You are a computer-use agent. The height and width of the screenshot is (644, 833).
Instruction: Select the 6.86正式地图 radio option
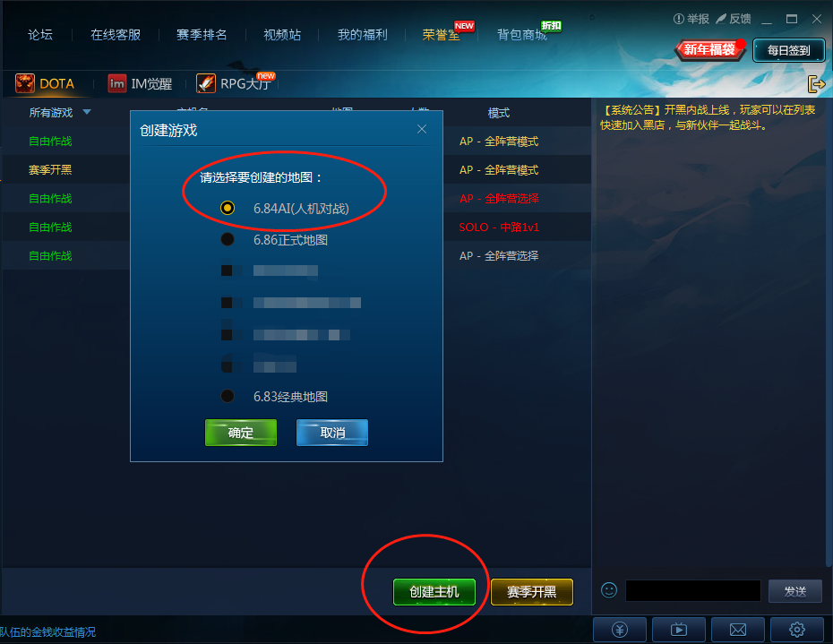pyautogui.click(x=228, y=239)
